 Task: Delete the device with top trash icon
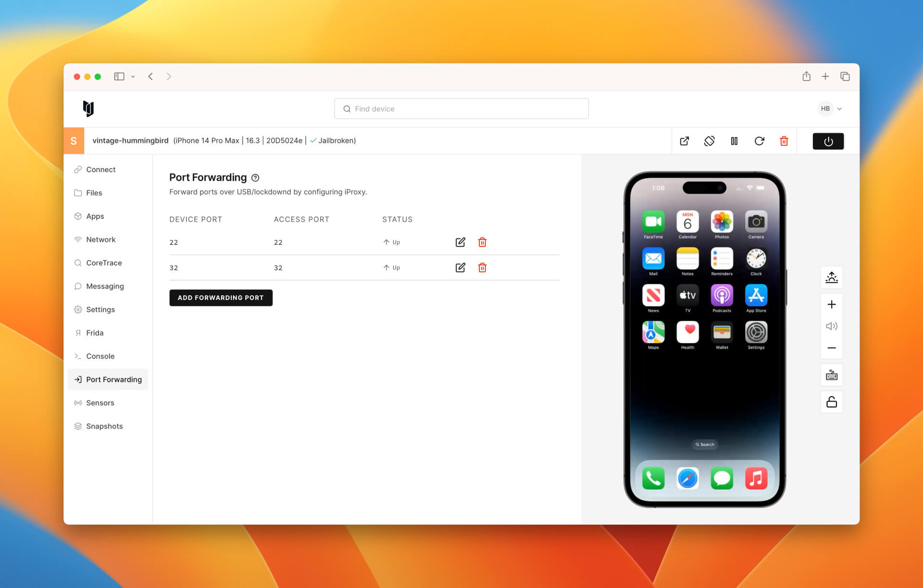click(784, 141)
